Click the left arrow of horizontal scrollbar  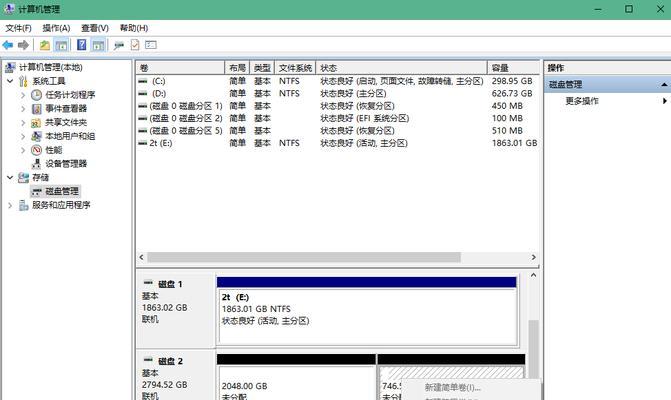tap(141, 257)
